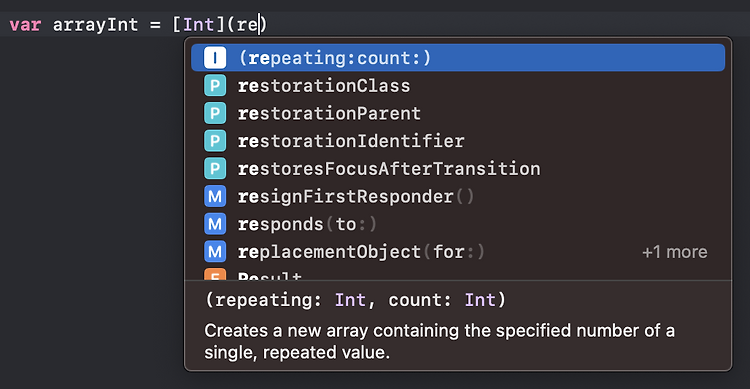Select the (repeating:count:) completion suggestion
This screenshot has width=750, height=389.
click(x=458, y=58)
